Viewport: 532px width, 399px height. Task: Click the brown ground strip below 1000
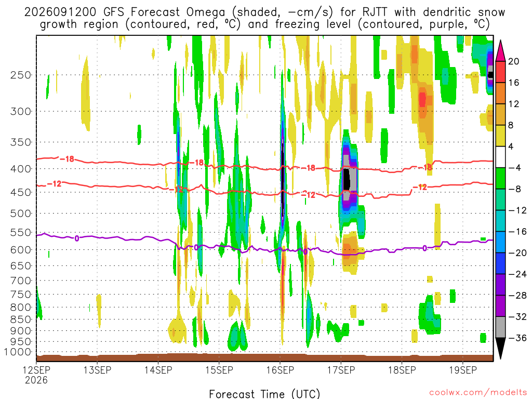point(264,357)
